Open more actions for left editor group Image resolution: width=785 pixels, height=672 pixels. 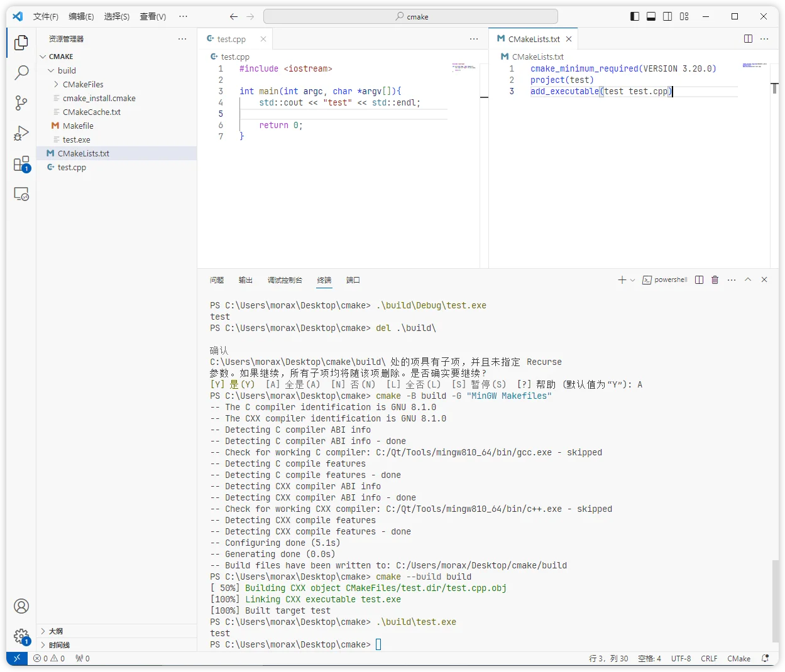click(x=474, y=39)
